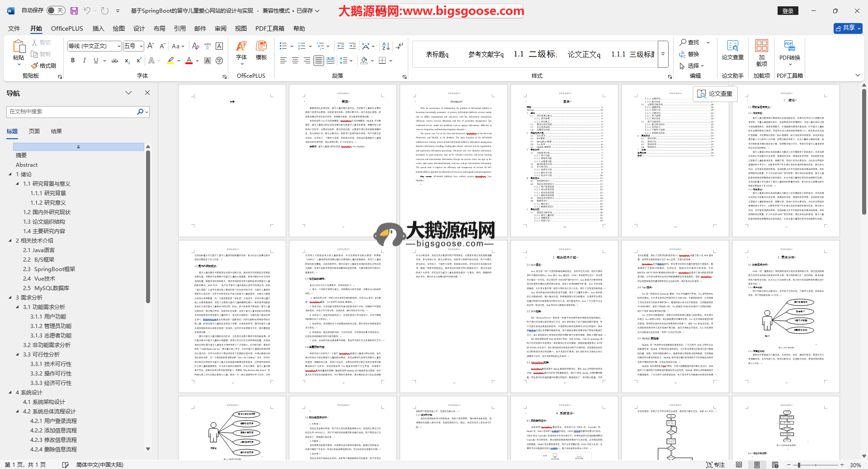Switch to Web layout view in status bar

click(775, 464)
